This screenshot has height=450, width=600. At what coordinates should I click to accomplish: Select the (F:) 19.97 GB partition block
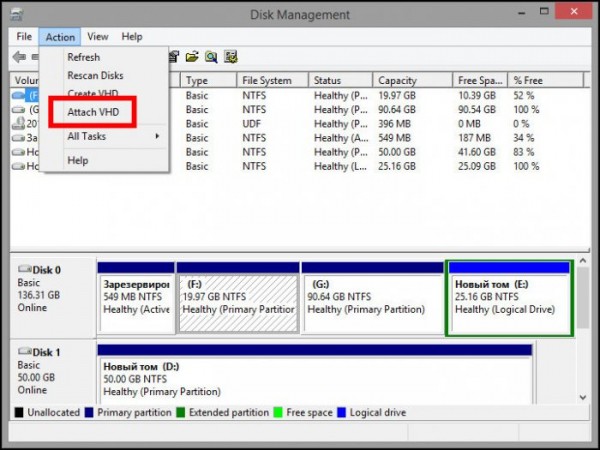238,298
